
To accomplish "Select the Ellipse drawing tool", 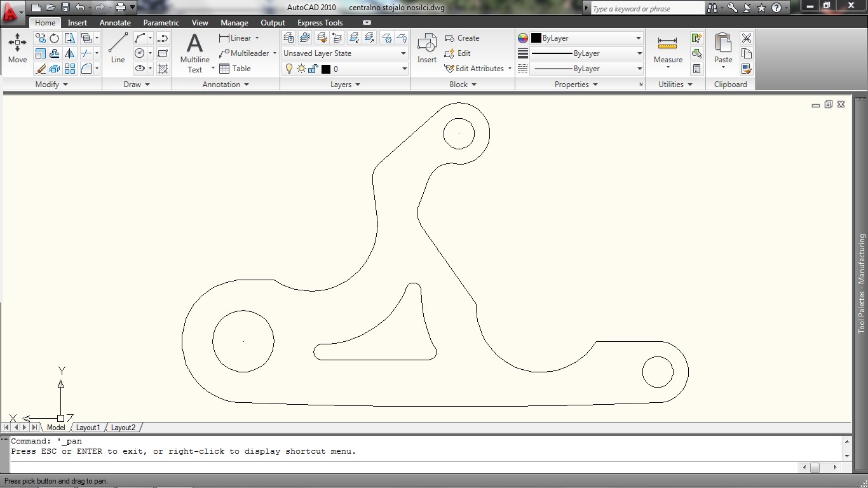I will pos(140,69).
